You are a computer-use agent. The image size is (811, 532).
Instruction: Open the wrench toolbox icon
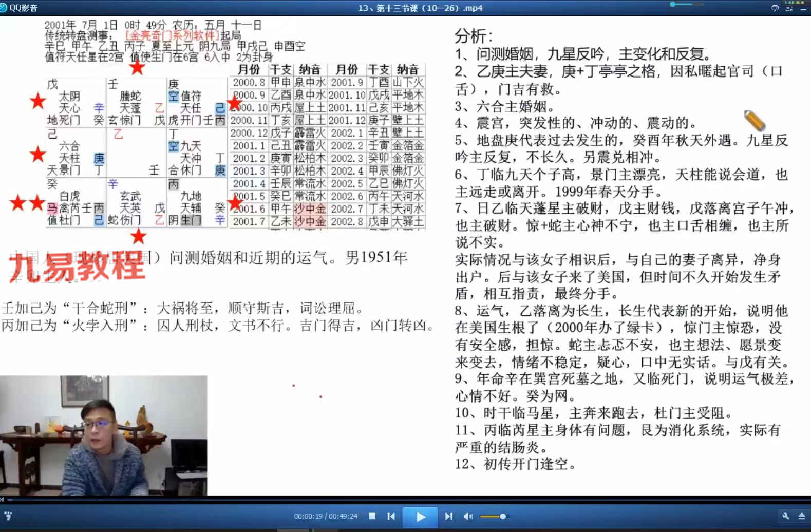pos(785,516)
